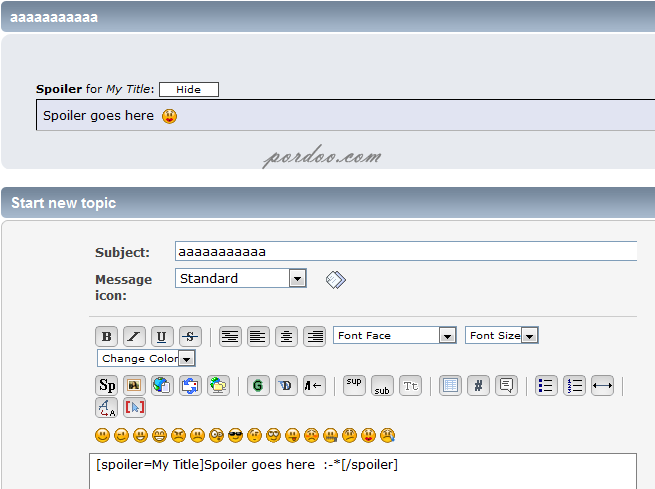Insert the basic smiley face emoticon
Screen dimensions: 655x489
[x=102, y=436]
